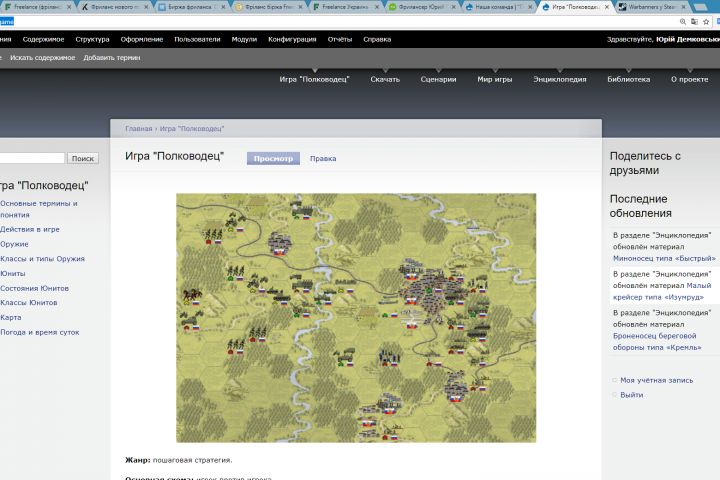
Task: Click the new tab button after Warbanners tab
Action: point(702,7)
